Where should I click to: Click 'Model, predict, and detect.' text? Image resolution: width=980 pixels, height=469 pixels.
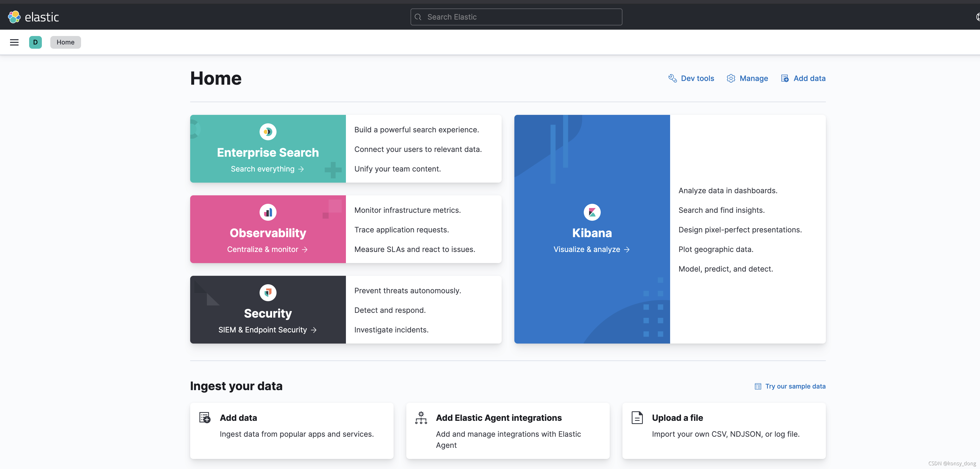tap(725, 269)
